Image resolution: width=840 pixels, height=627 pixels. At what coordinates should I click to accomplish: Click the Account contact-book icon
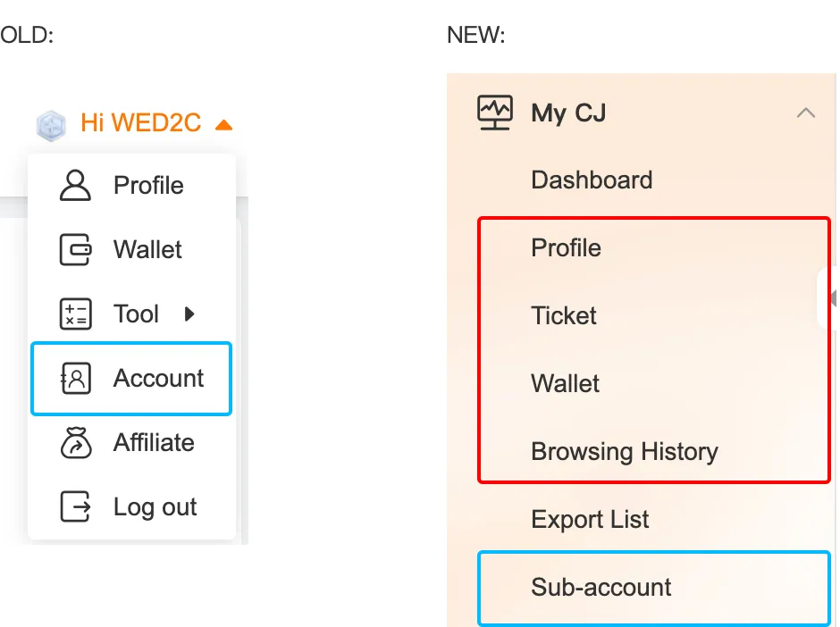coord(75,379)
